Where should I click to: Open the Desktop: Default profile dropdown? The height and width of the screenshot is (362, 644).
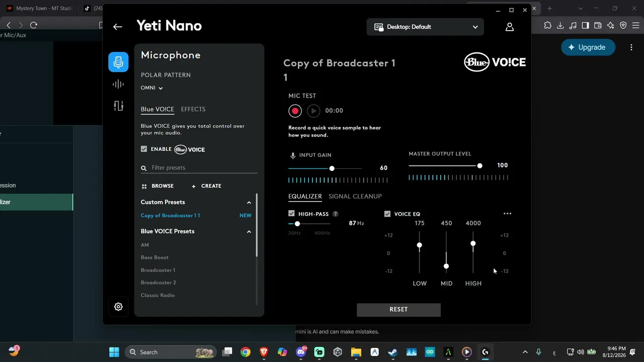coord(425,27)
